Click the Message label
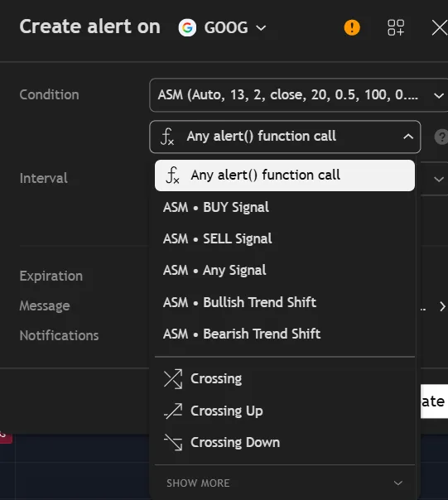448x500 pixels. tap(45, 305)
